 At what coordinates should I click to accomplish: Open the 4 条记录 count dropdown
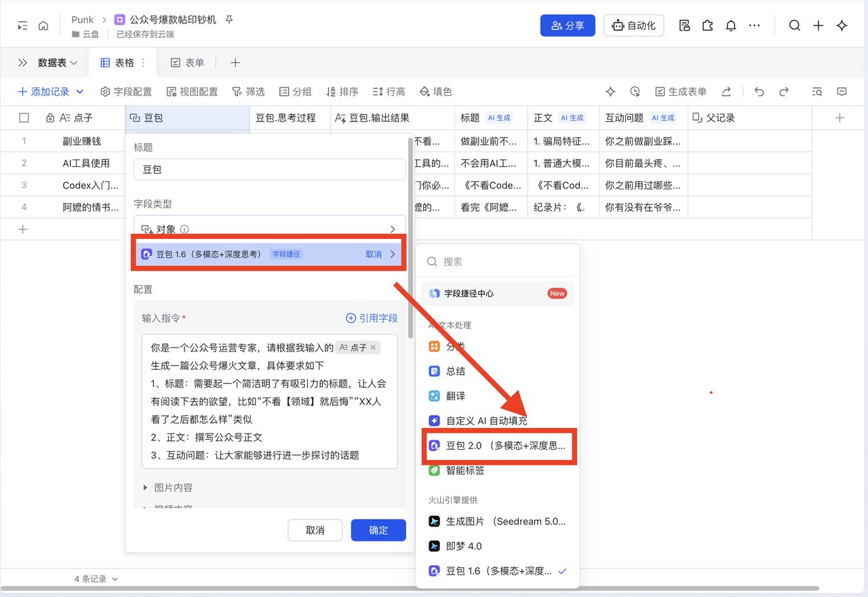click(x=96, y=579)
